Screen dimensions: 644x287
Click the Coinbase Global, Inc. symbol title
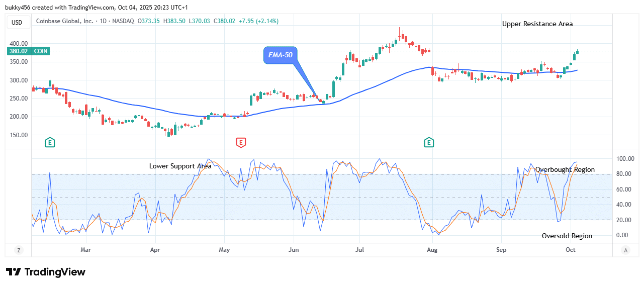coord(65,21)
